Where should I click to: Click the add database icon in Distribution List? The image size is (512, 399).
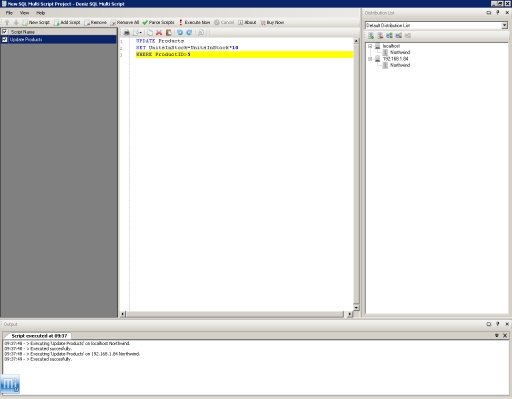[389, 36]
